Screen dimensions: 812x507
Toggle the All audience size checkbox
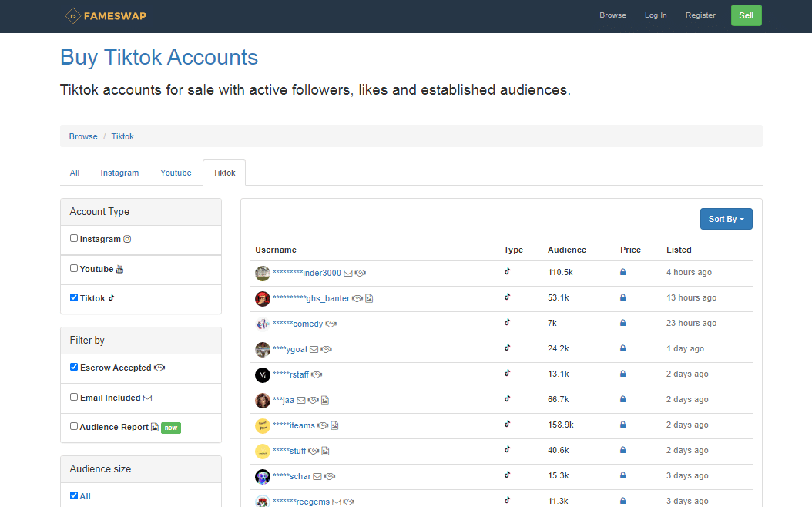pos(74,495)
